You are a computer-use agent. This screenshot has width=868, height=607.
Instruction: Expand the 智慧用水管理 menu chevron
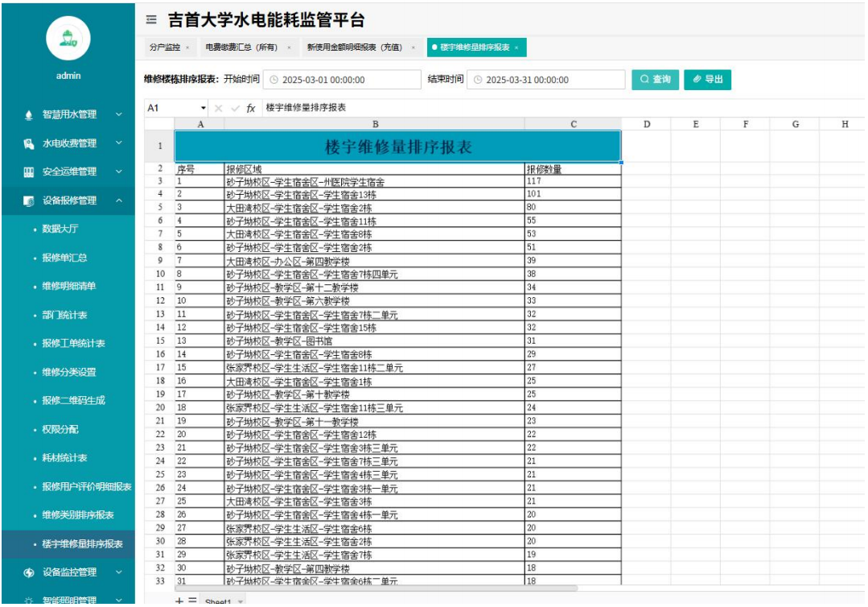point(119,114)
